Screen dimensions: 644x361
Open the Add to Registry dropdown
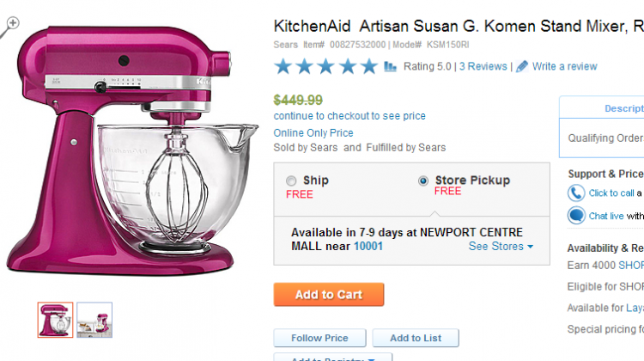click(x=333, y=357)
